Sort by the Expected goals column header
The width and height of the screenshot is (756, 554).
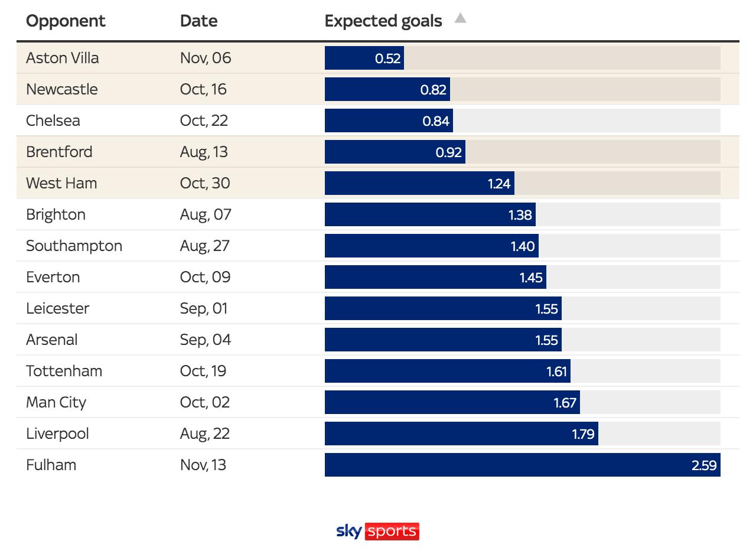383,21
